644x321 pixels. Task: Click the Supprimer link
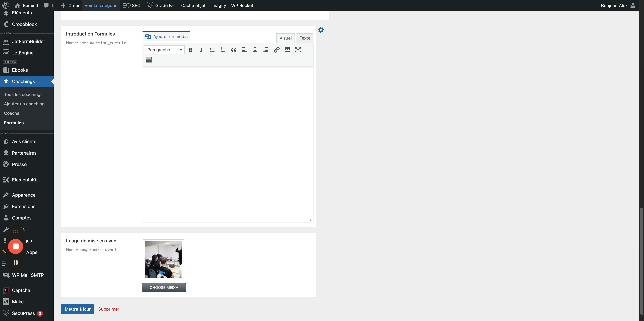point(109,309)
